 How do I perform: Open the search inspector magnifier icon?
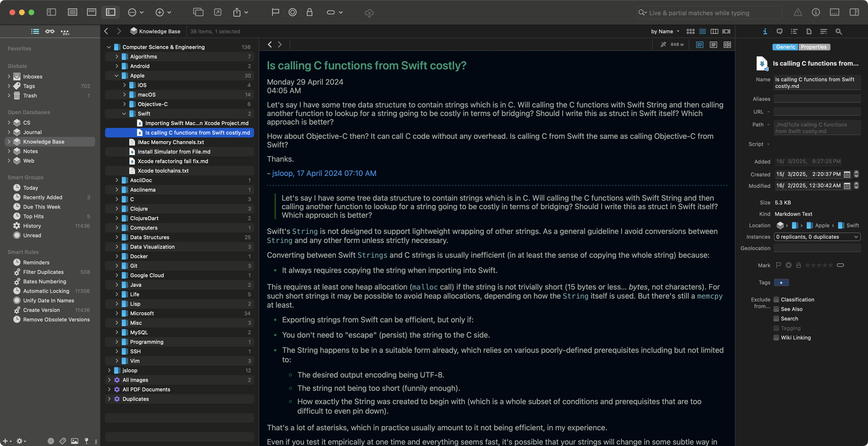click(x=839, y=31)
